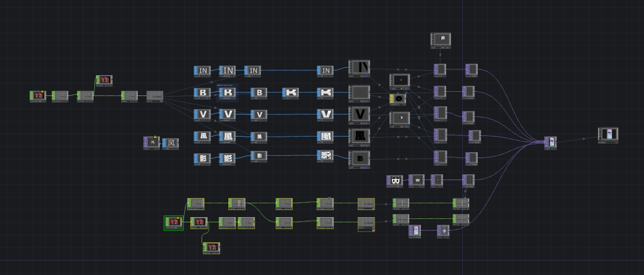Select the first 影 text node

(x=202, y=159)
